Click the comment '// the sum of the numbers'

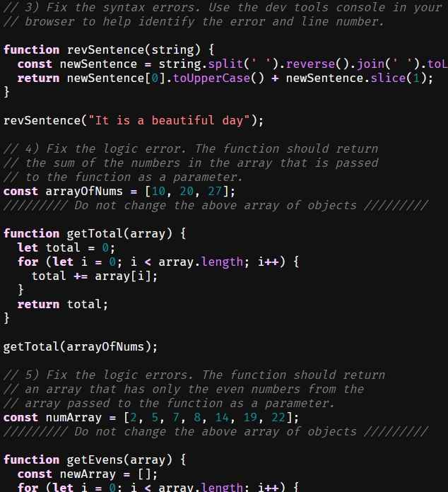191,163
